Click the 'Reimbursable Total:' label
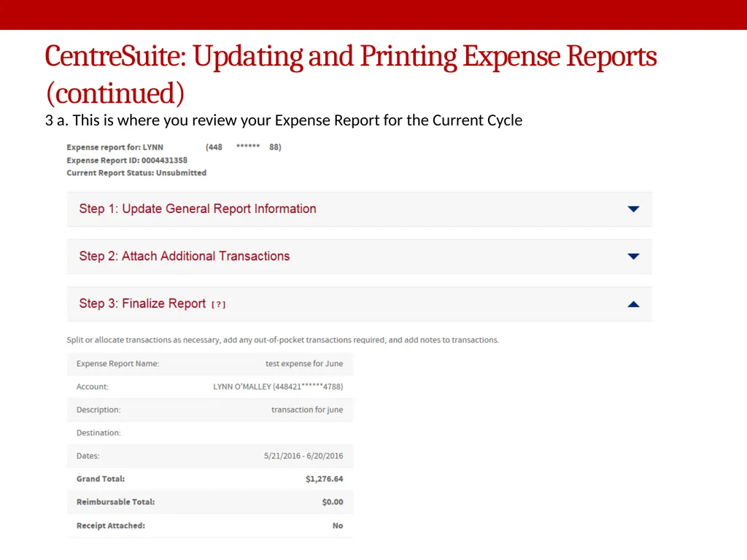Screen dimensions: 747x560 coord(116,502)
